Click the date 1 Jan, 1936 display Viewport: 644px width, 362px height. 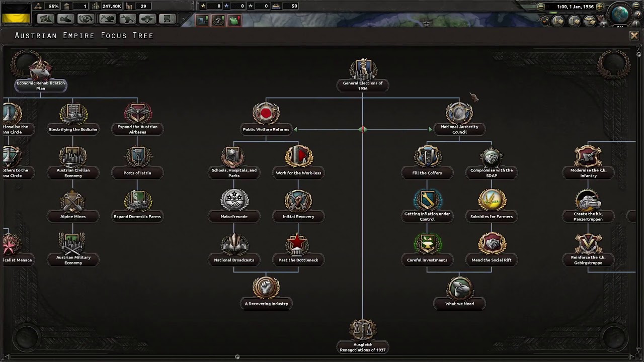pos(575,7)
